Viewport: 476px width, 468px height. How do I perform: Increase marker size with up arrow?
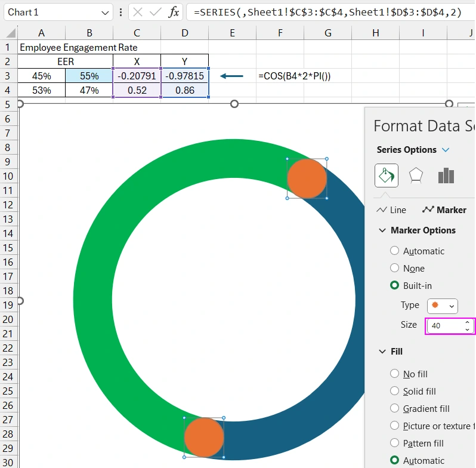click(467, 322)
